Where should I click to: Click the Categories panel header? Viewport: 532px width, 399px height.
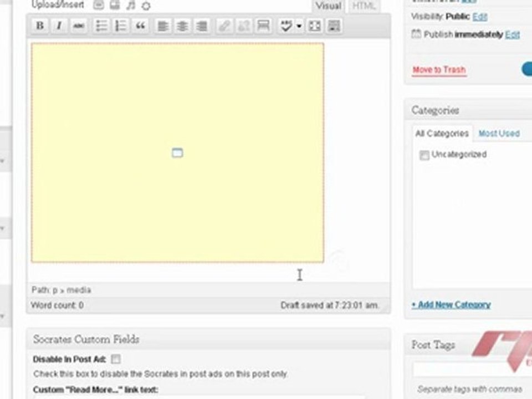468,110
